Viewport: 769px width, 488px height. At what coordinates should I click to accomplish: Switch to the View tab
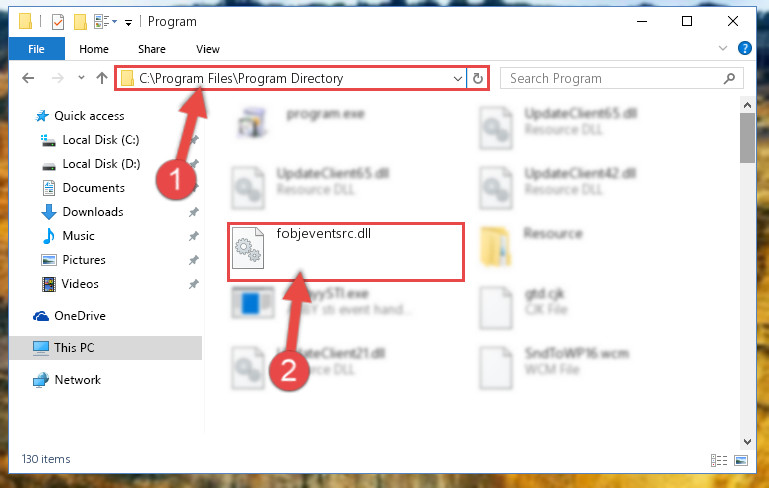[x=207, y=49]
